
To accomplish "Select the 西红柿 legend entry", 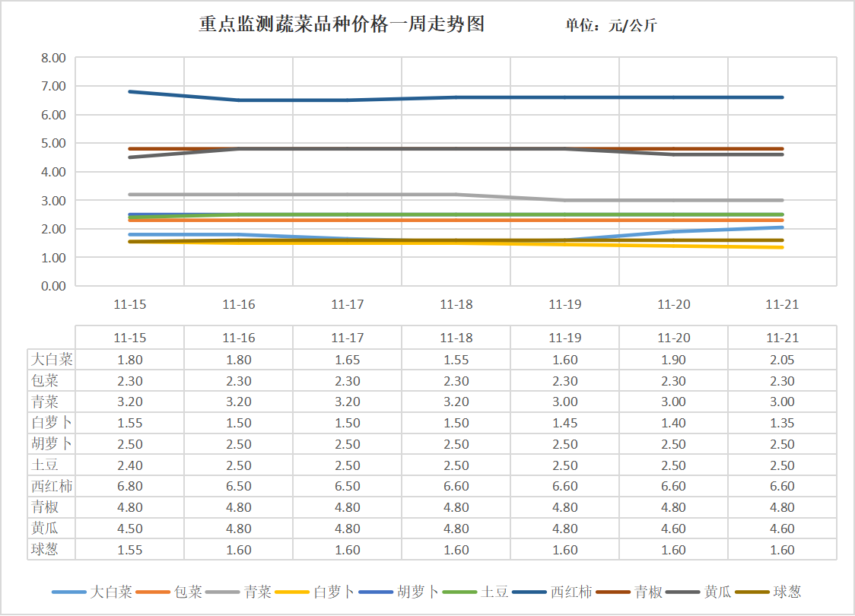I will pyautogui.click(x=571, y=592).
